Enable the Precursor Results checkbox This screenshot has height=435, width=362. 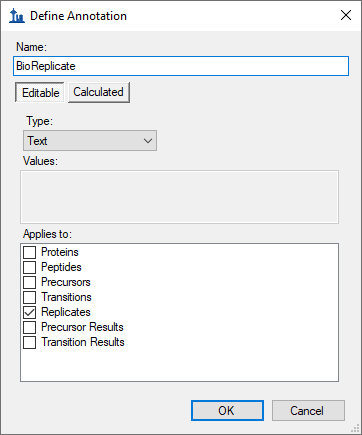coord(29,327)
